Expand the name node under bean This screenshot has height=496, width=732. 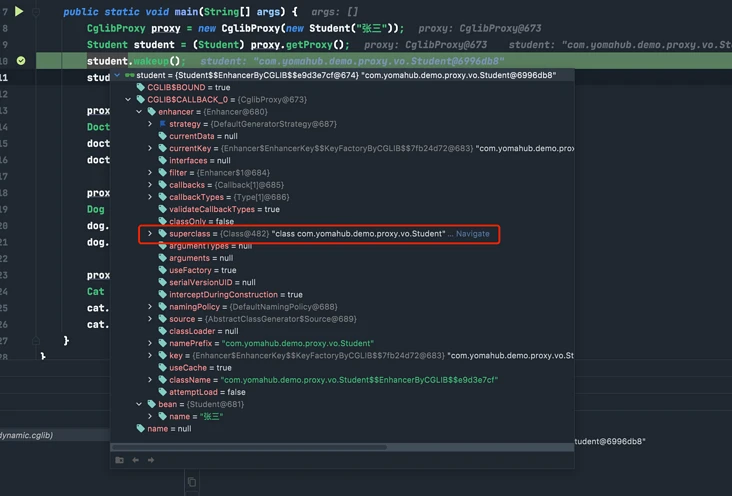click(x=150, y=416)
